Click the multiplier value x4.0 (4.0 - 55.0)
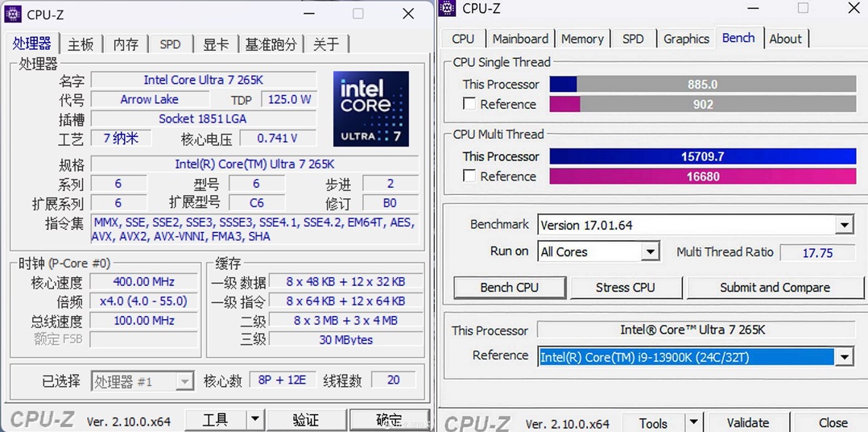868x432 pixels. pyautogui.click(x=143, y=301)
